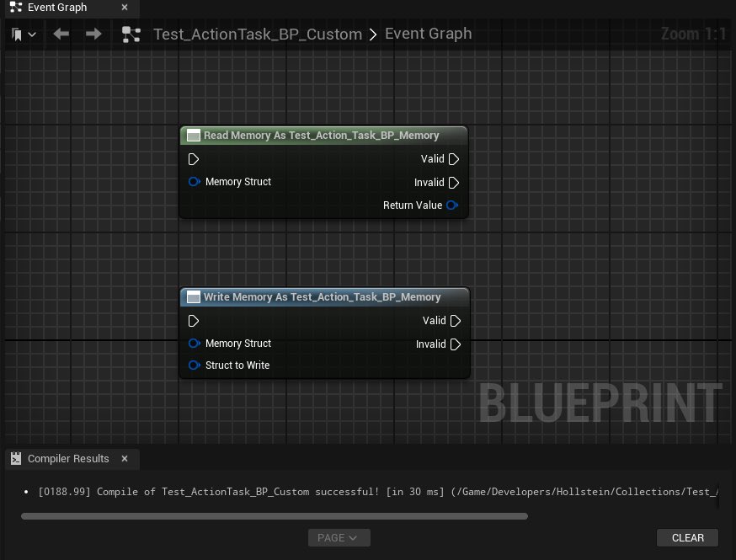Click the Write node Invalid exec pin

[456, 344]
